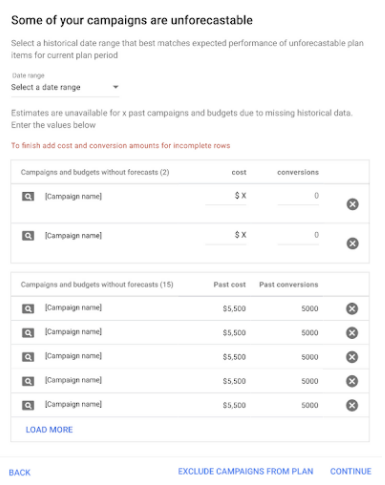
Task: Remove fourth campaign in the past cost table
Action: click(x=352, y=381)
